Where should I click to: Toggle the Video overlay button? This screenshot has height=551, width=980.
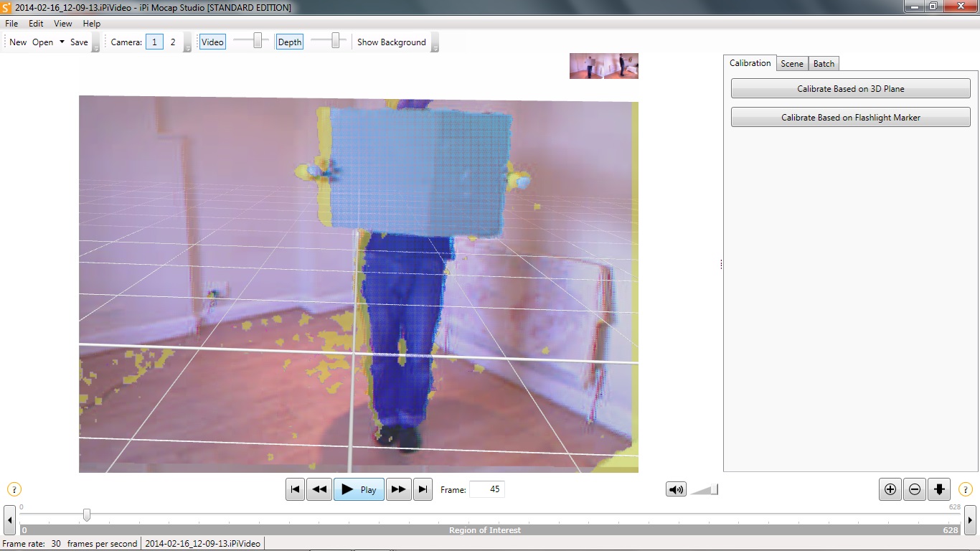(212, 42)
